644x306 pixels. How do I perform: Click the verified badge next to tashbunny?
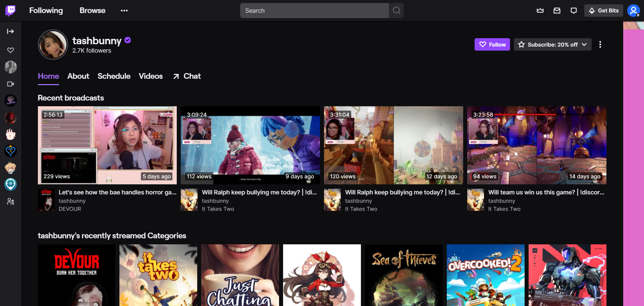click(127, 40)
